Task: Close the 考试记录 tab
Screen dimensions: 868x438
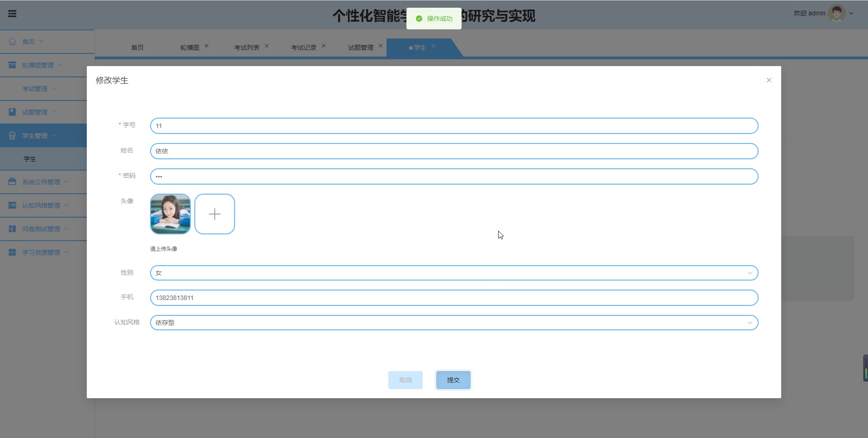Action: tap(324, 46)
